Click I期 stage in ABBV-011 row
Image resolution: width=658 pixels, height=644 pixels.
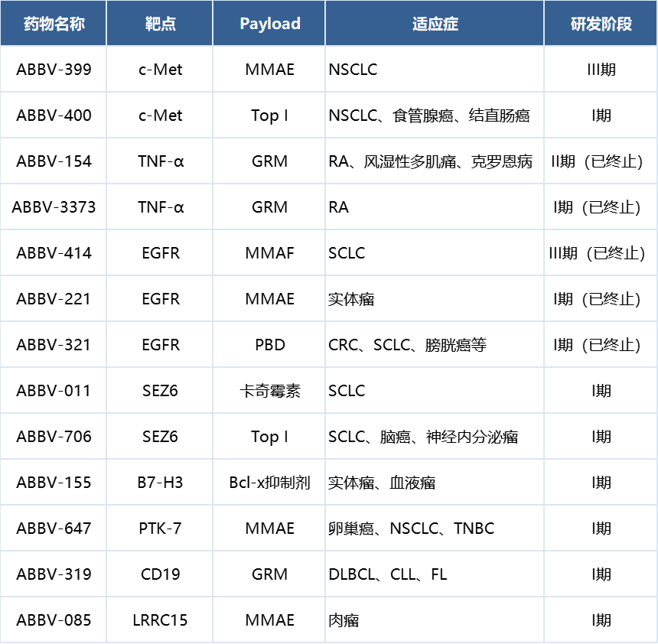click(601, 391)
